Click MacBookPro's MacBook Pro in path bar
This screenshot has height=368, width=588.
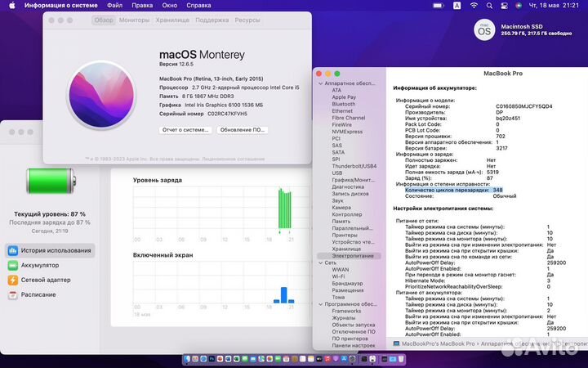point(438,343)
